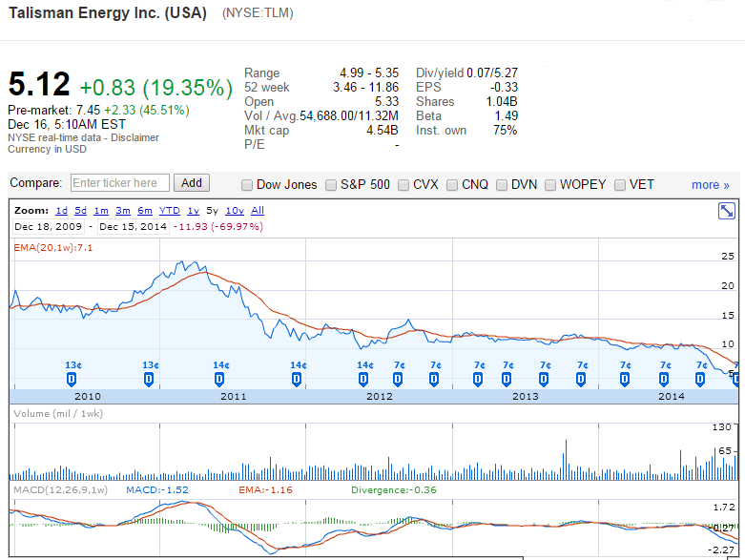The image size is (745, 560).
Task: Click the Add compare button
Action: (192, 183)
